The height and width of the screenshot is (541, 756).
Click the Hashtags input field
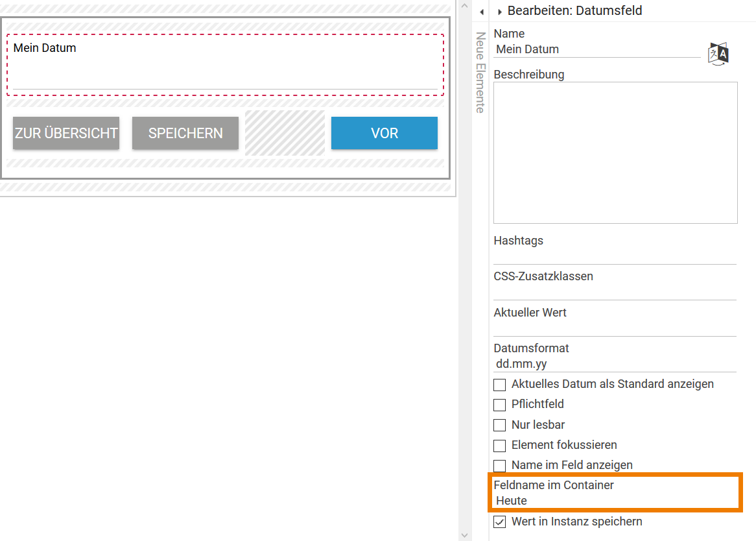615,256
